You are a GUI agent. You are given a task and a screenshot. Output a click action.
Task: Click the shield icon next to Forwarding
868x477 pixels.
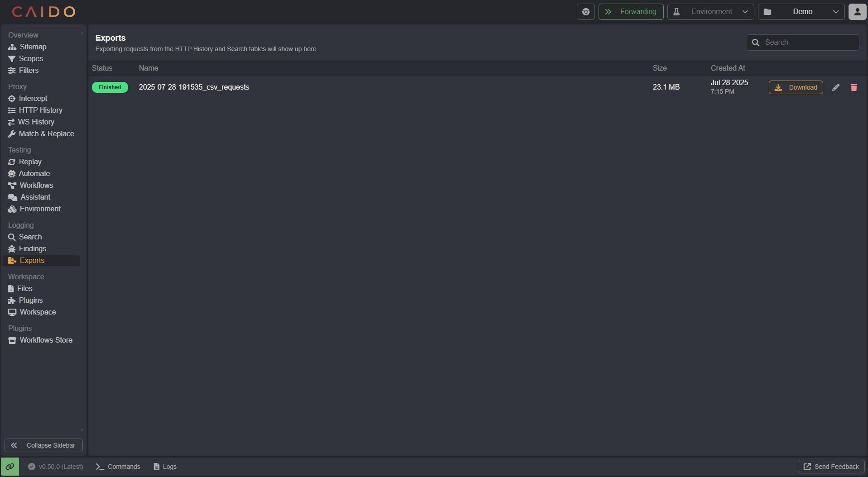585,11
